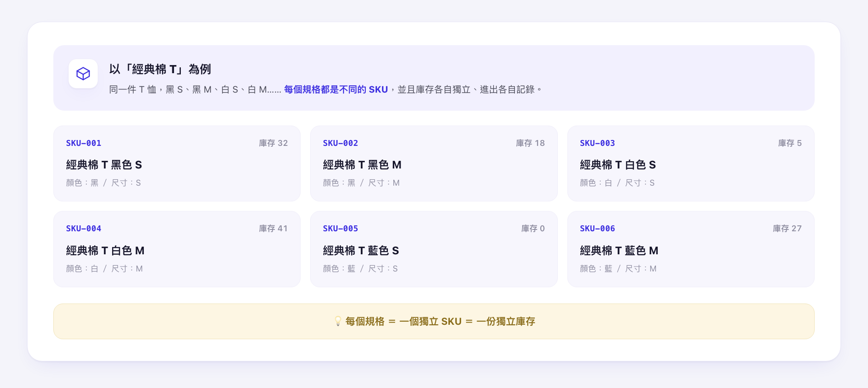868x388 pixels.
Task: Select the SKU-002 code label
Action: click(340, 143)
